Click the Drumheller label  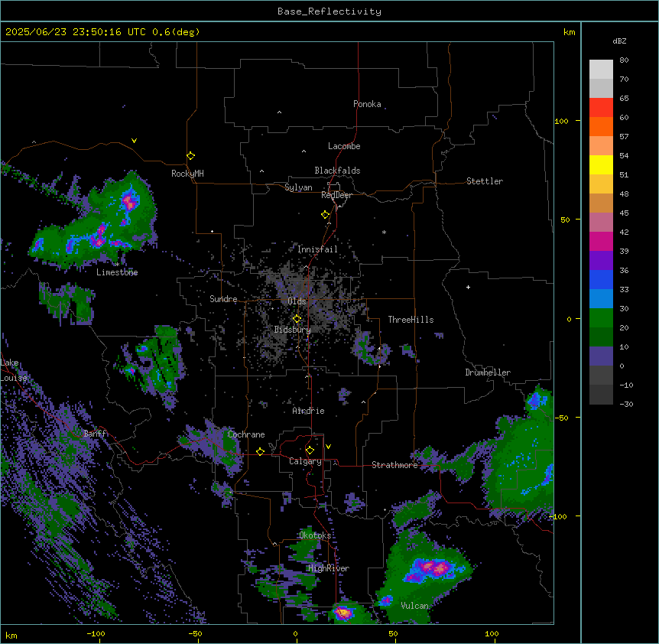[488, 372]
